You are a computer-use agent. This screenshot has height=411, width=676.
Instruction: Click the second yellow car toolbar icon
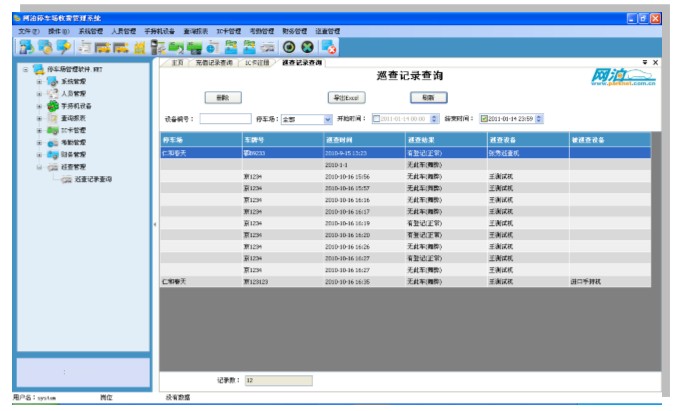[x=121, y=47]
